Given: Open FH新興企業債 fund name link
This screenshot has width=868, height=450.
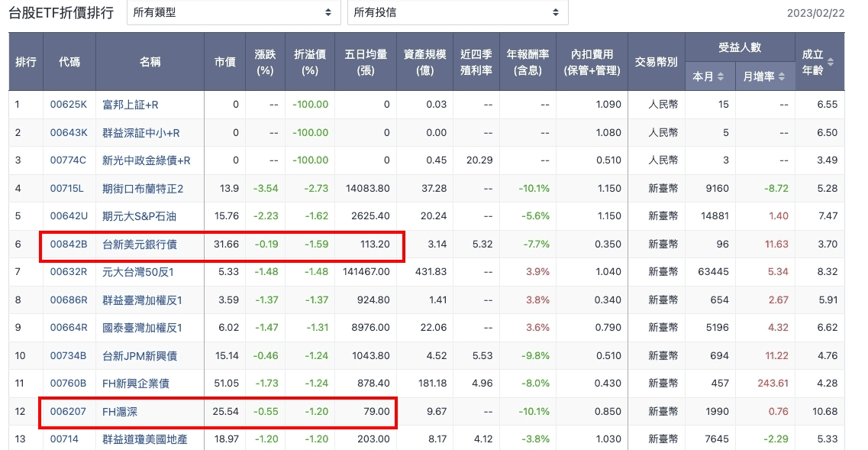Looking at the screenshot, I should [x=136, y=383].
